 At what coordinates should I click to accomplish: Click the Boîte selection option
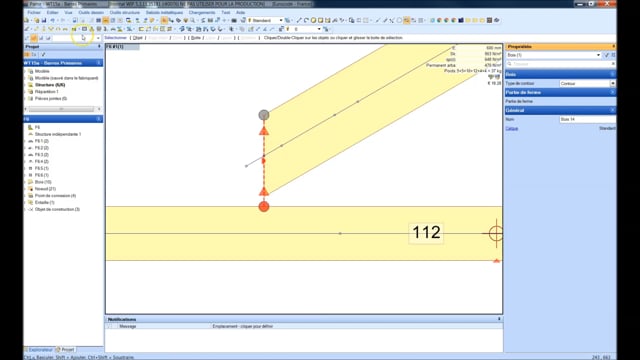(196, 38)
